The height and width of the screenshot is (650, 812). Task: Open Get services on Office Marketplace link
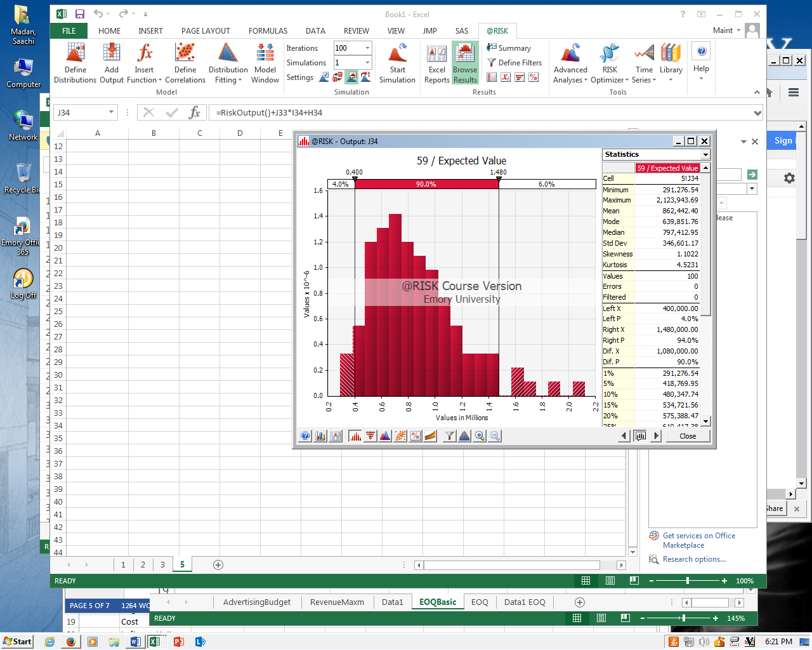[x=698, y=540]
